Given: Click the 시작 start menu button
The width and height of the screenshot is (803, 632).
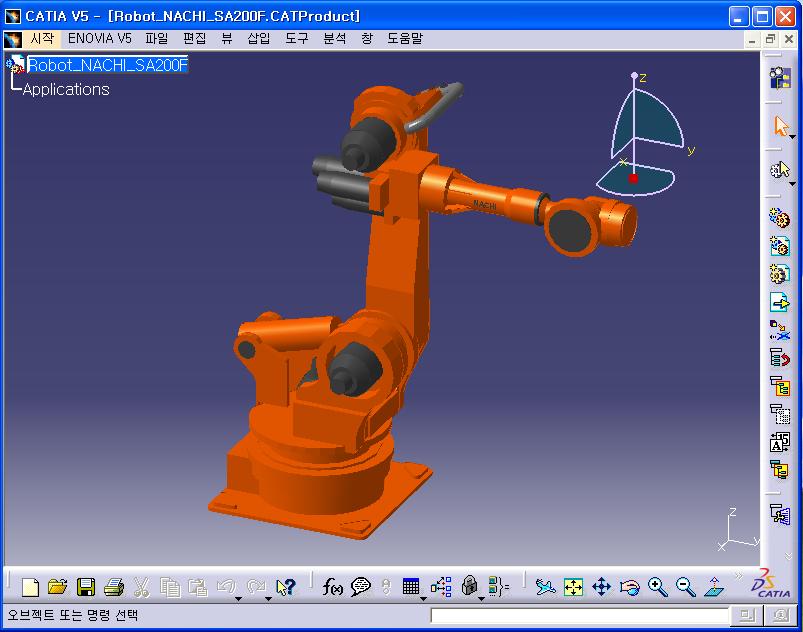Looking at the screenshot, I should [42, 39].
